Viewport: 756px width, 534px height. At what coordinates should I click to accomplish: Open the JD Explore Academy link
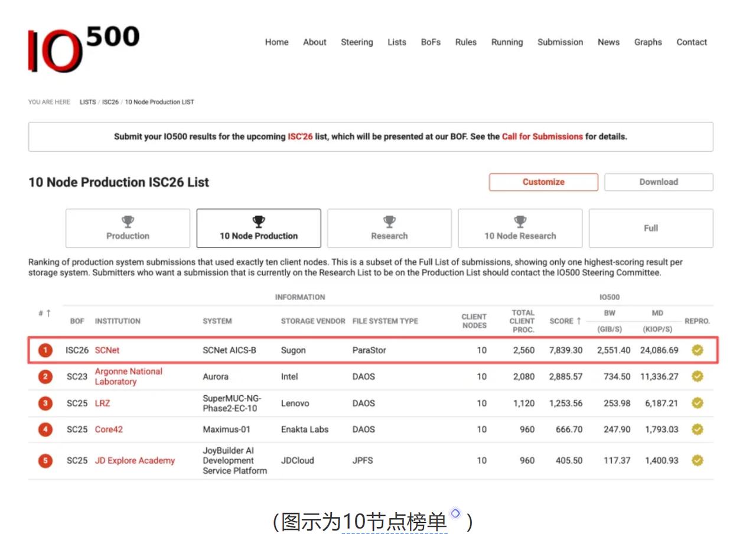click(135, 460)
